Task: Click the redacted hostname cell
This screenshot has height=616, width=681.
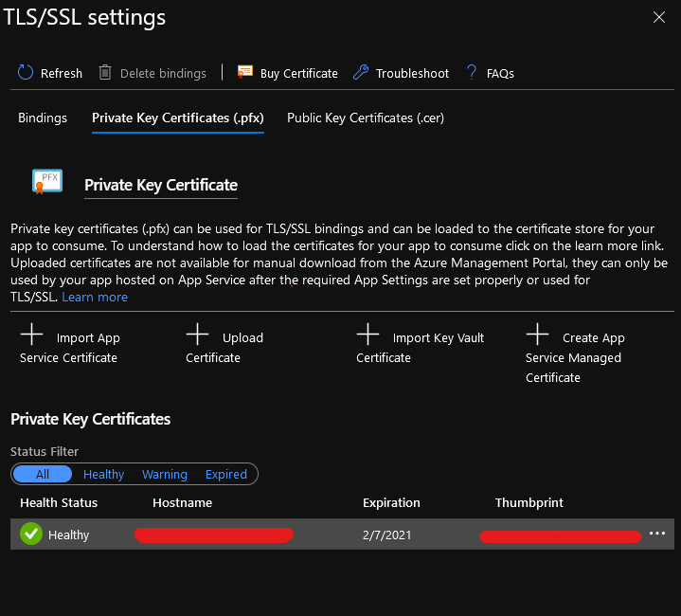Action: point(214,535)
